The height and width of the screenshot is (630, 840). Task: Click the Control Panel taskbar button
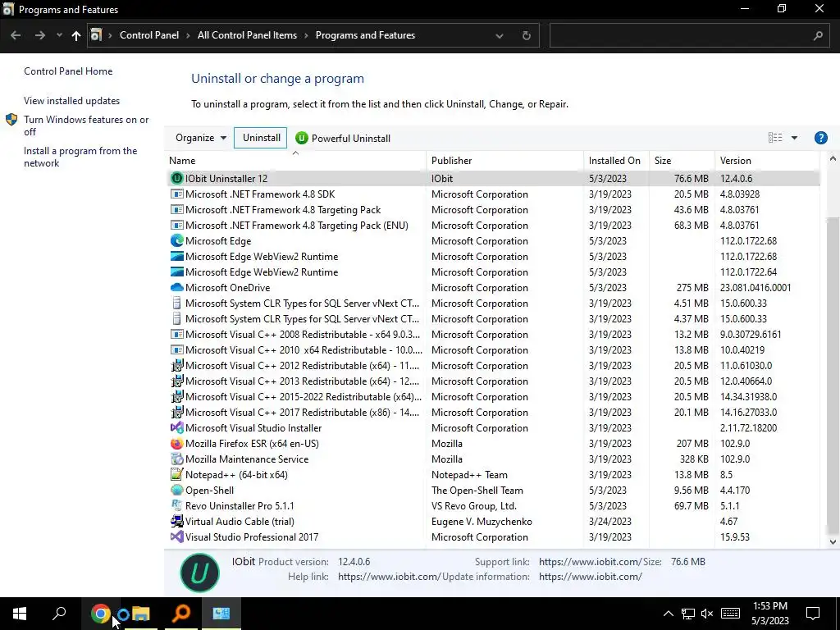[221, 614]
